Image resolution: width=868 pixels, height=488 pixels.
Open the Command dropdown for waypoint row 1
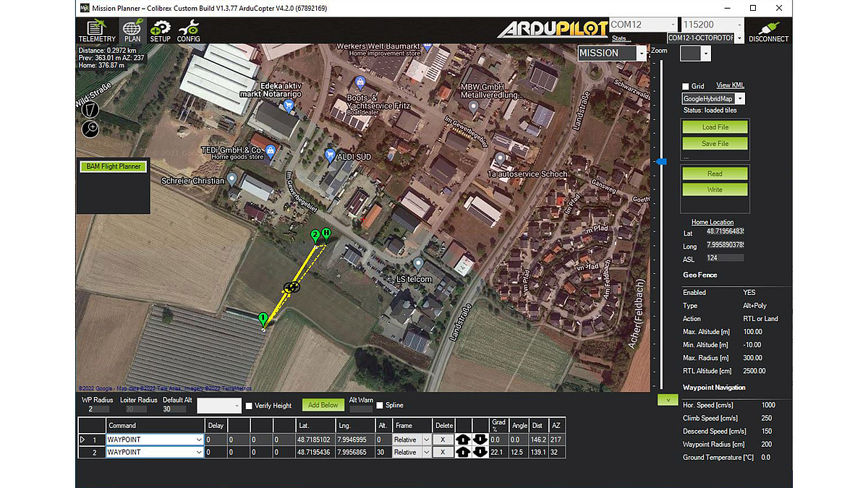155,440
